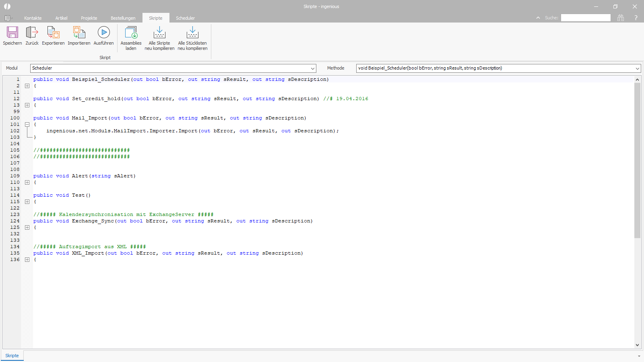This screenshot has height=362, width=644.
Task: Expand the Exchange_Sync block at line 125
Action: click(27, 227)
